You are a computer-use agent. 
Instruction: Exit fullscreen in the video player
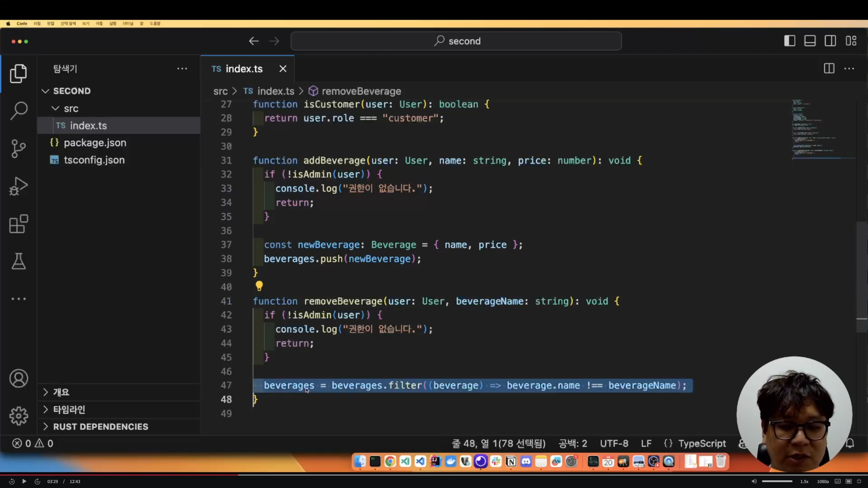click(859, 481)
